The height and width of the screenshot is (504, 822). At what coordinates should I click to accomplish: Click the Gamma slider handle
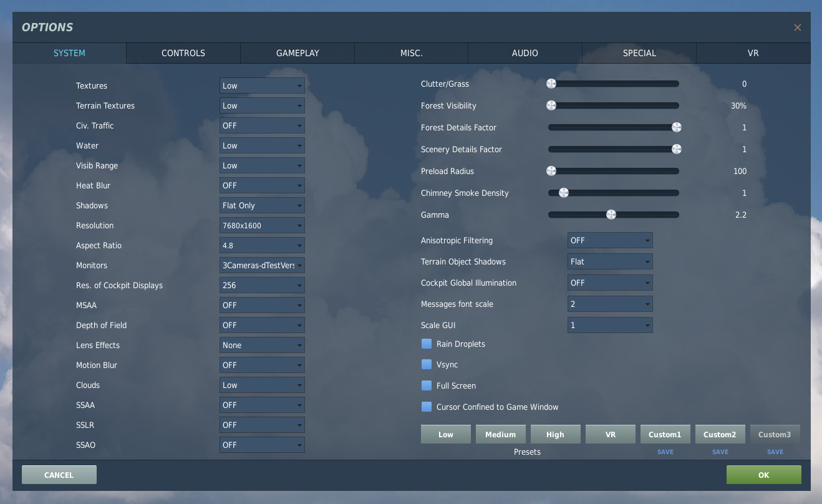[x=611, y=215]
